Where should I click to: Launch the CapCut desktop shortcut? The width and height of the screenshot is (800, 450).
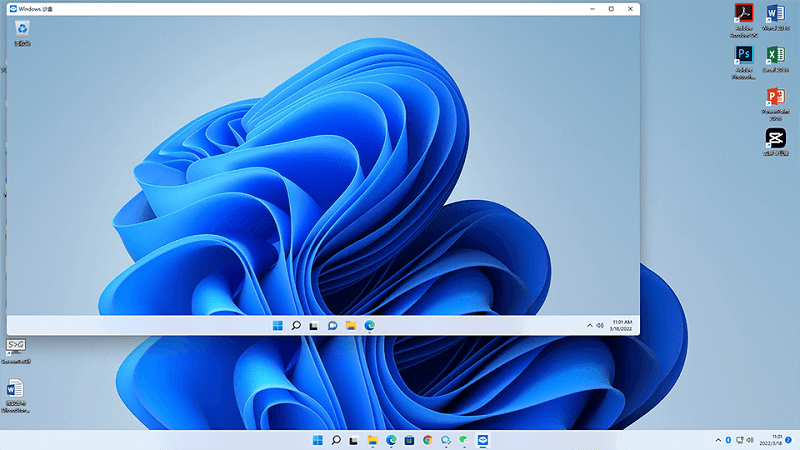point(775,138)
